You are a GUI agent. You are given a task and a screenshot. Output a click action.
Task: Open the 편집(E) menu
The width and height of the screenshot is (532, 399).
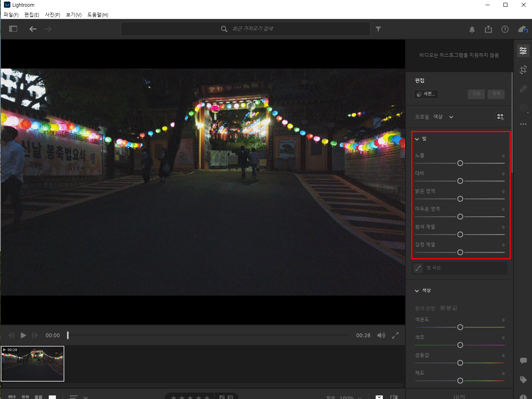click(32, 15)
